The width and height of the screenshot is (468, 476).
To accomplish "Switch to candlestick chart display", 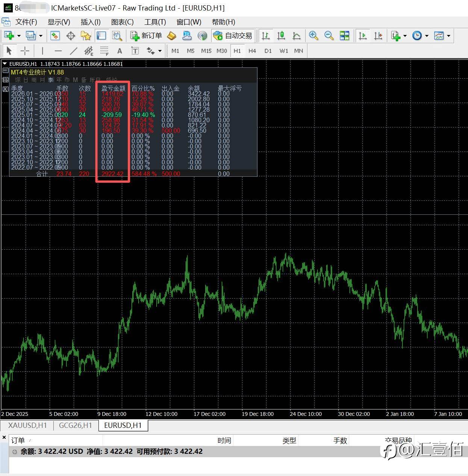I will click(x=281, y=36).
